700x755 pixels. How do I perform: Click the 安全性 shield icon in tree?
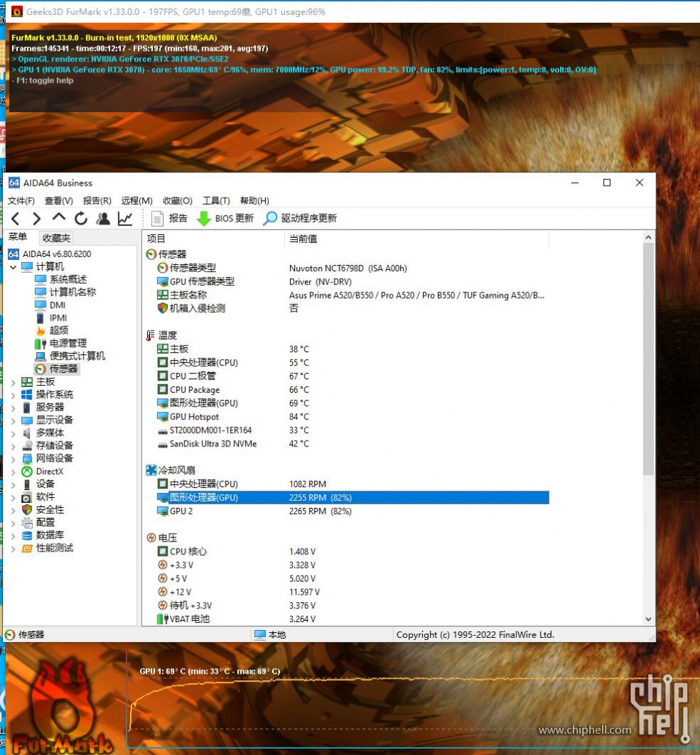tap(27, 509)
